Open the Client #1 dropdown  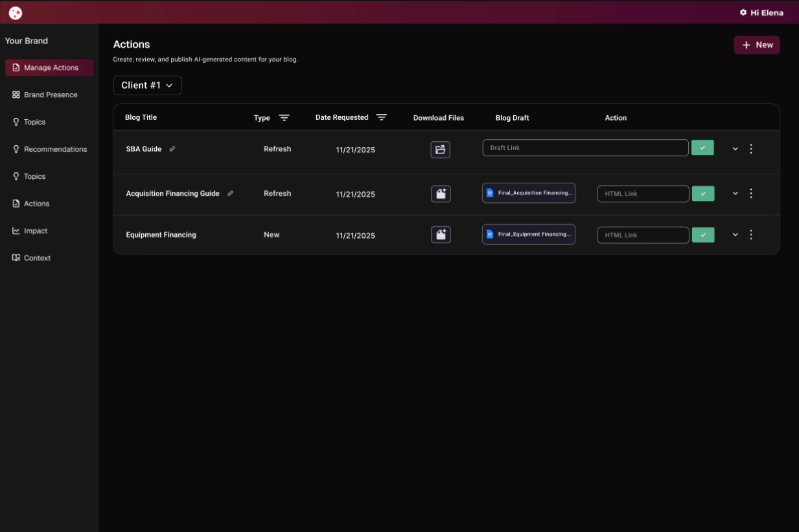click(147, 86)
